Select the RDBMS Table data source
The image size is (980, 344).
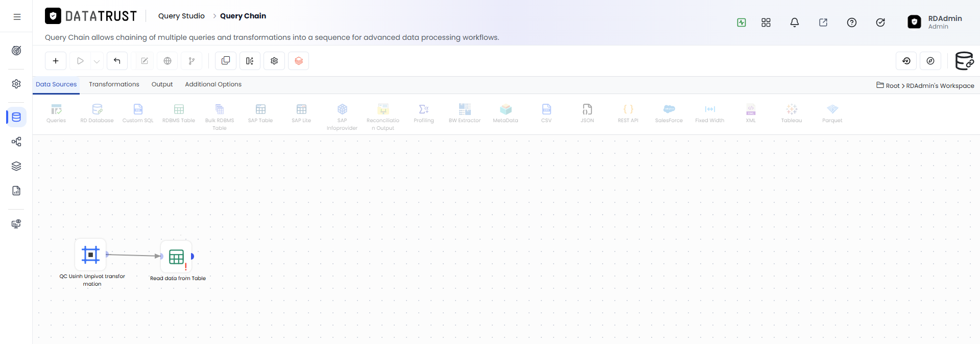tap(179, 113)
